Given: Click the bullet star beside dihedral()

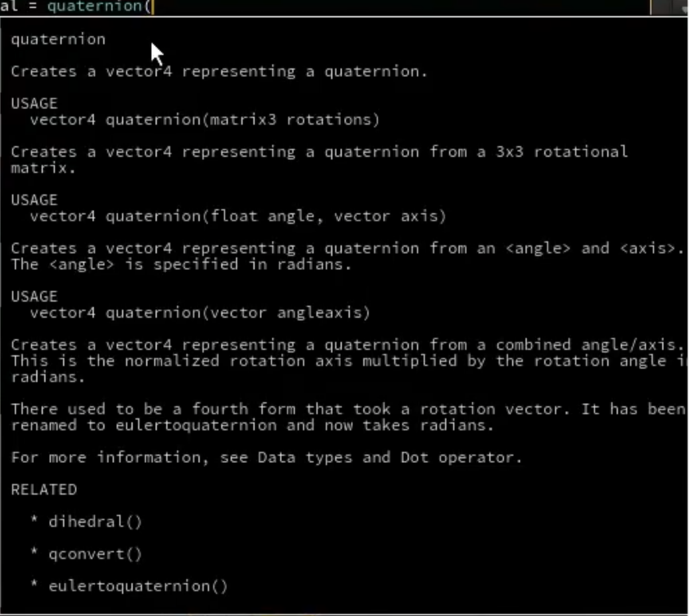Looking at the screenshot, I should pos(34,521).
